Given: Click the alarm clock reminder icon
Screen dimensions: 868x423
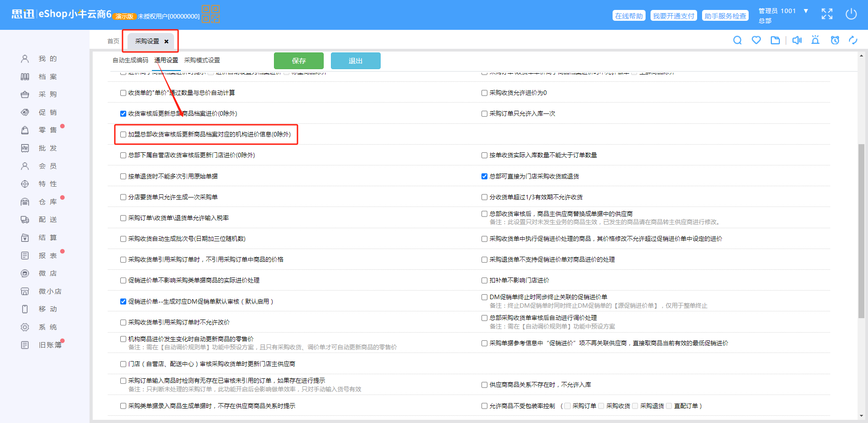Looking at the screenshot, I should pos(835,40).
